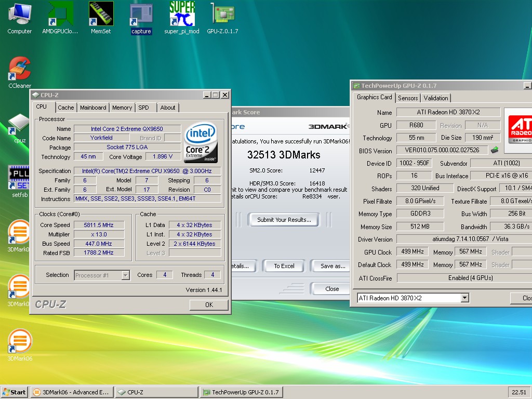Activate the CPU-Z taskbar button
The height and width of the screenshot is (399, 532).
[157, 392]
